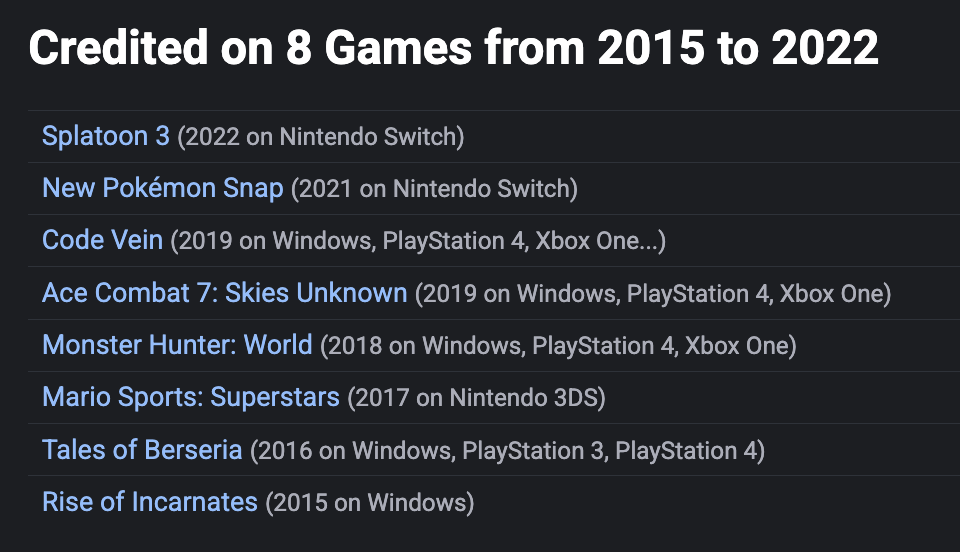Open the Splatoon 3 game link
Image resolution: width=960 pixels, height=552 pixels.
[x=106, y=136]
